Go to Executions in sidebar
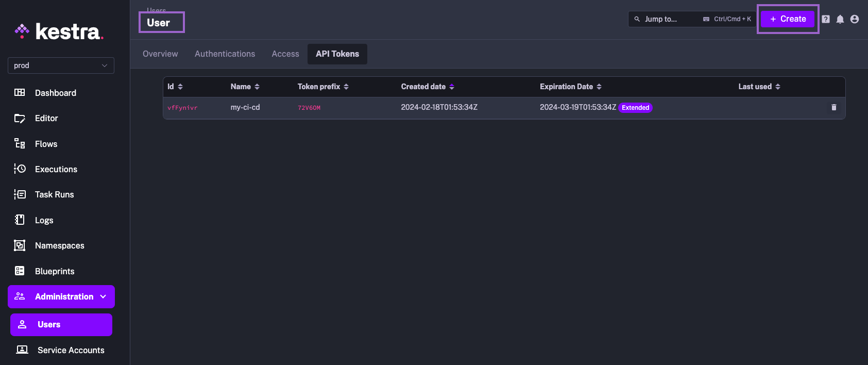 pyautogui.click(x=56, y=169)
